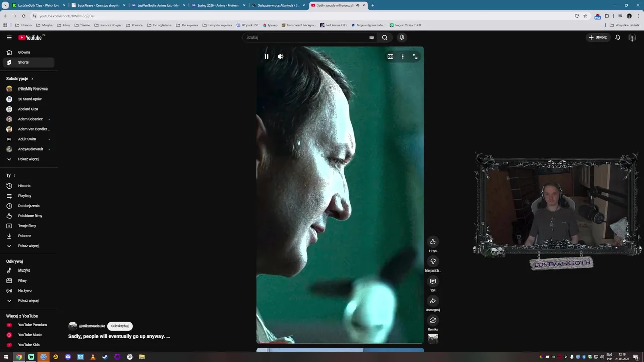The image size is (644, 362).
Task: Open Twoje filmy in sidebar
Action: click(29, 226)
